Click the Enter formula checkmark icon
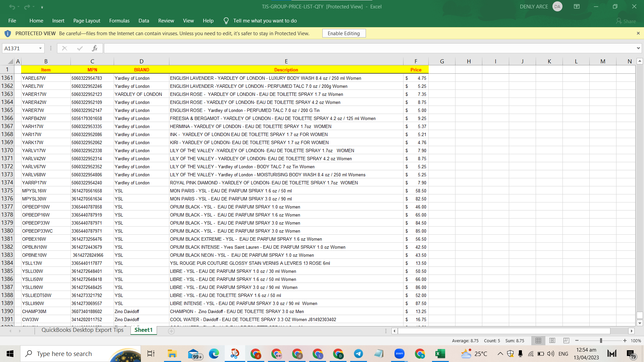 [80, 48]
